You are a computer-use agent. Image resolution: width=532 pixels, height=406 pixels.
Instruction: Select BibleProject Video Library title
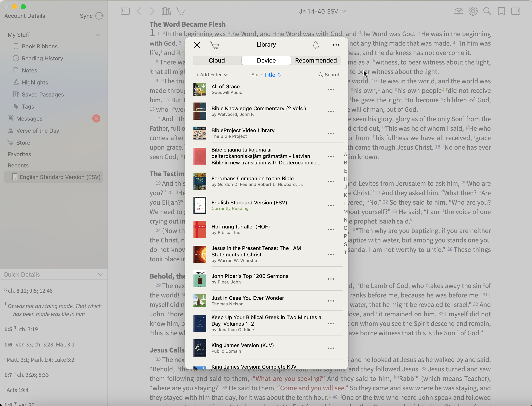coord(243,130)
